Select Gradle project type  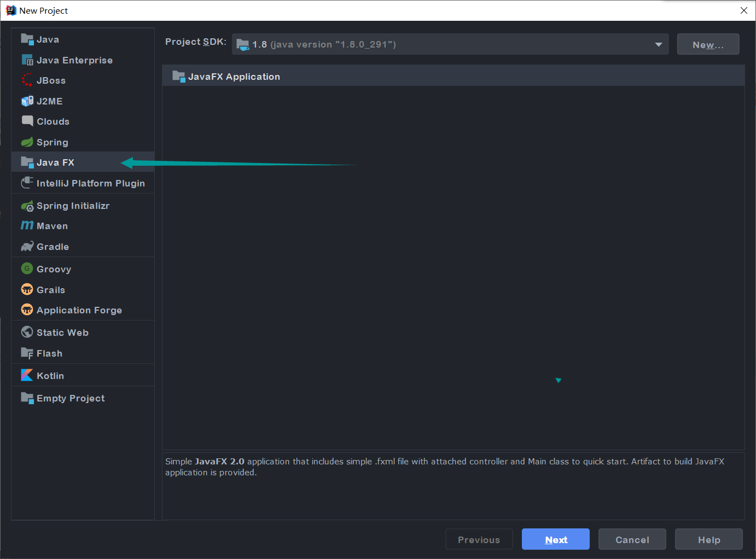(83, 247)
